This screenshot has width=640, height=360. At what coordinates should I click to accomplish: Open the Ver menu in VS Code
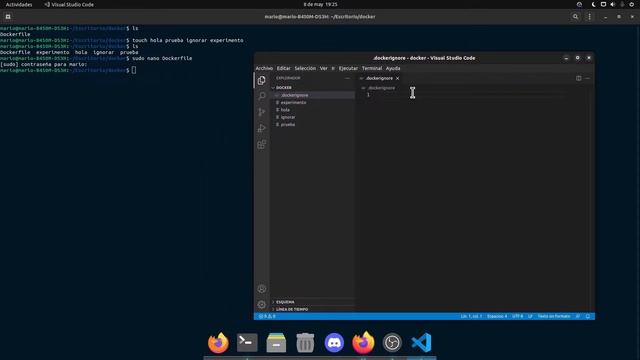point(324,68)
